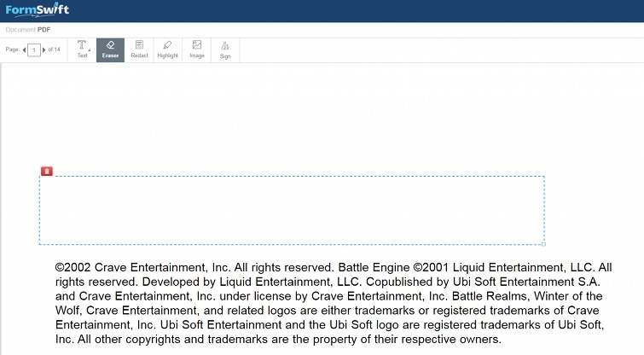Delete erased region with red trash icon

[47, 172]
